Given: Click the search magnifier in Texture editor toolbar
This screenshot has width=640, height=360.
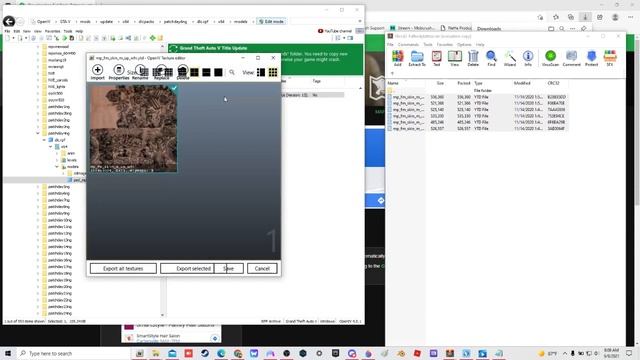Looking at the screenshot, I should click(232, 72).
